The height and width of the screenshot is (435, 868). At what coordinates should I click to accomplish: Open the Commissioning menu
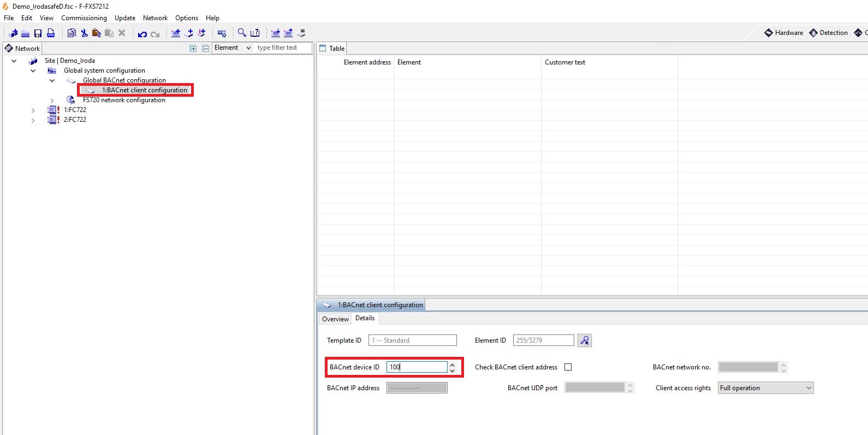pos(84,18)
